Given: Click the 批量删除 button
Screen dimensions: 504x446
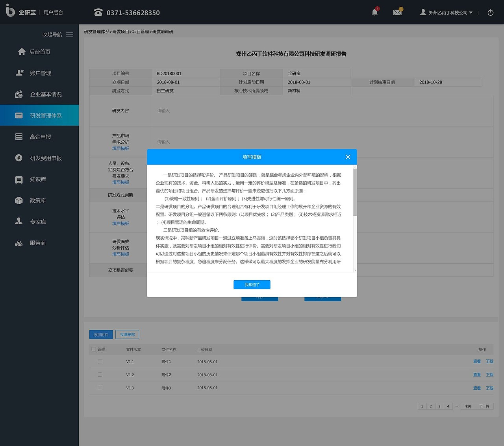Looking at the screenshot, I should pyautogui.click(x=128, y=335).
